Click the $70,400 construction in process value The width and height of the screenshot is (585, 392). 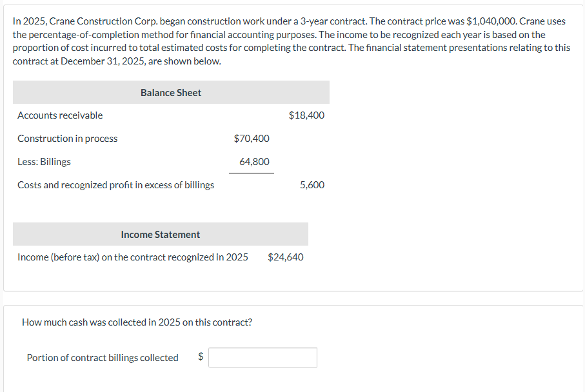(252, 139)
